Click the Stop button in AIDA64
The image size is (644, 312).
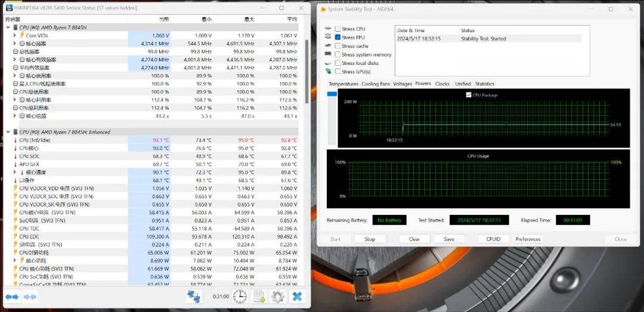(370, 239)
